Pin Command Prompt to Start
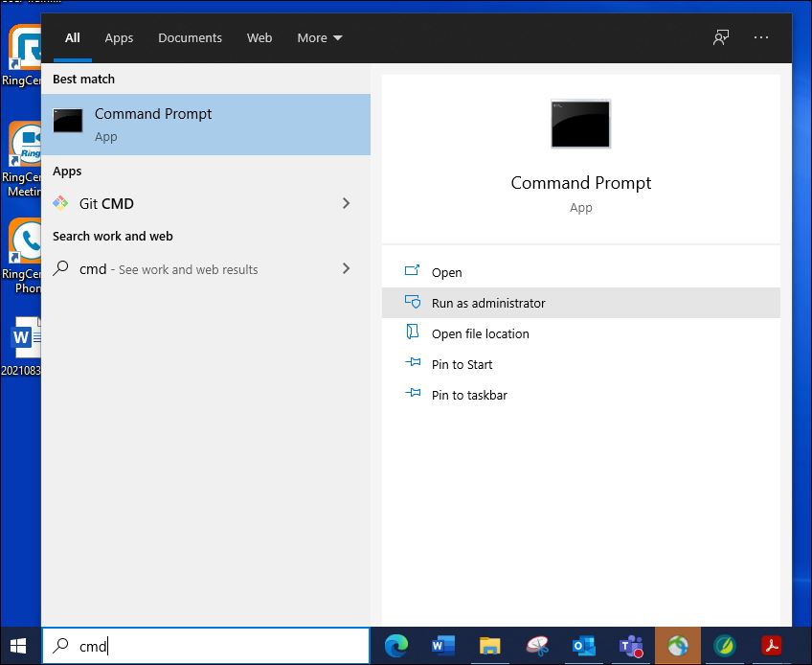This screenshot has width=812, height=665. click(580, 364)
